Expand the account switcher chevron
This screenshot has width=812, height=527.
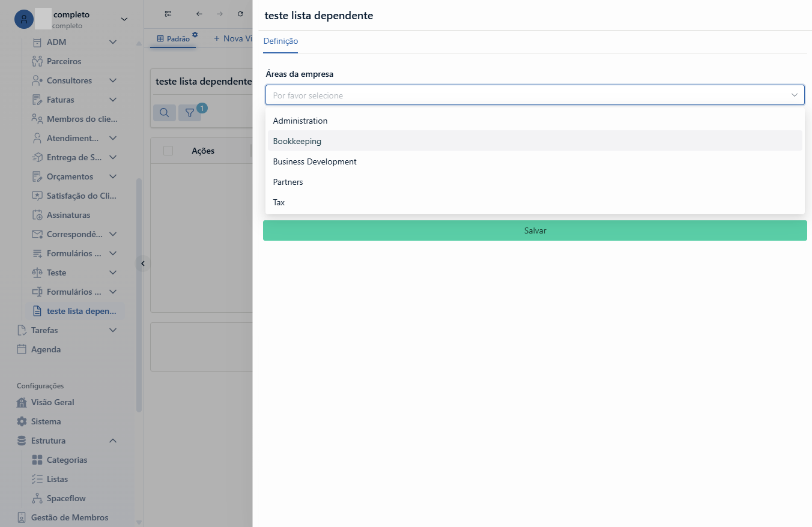click(x=124, y=19)
